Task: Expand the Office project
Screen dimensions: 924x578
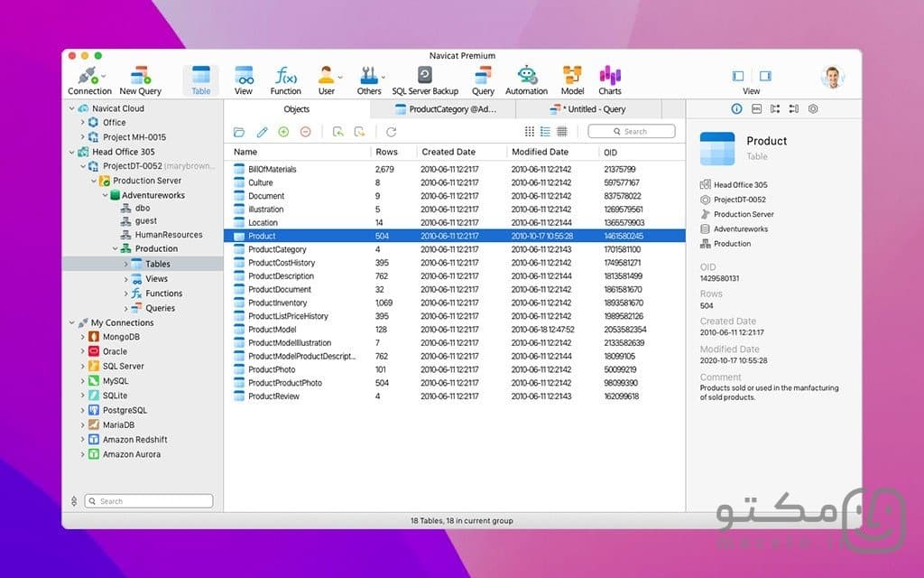Action: tap(82, 123)
